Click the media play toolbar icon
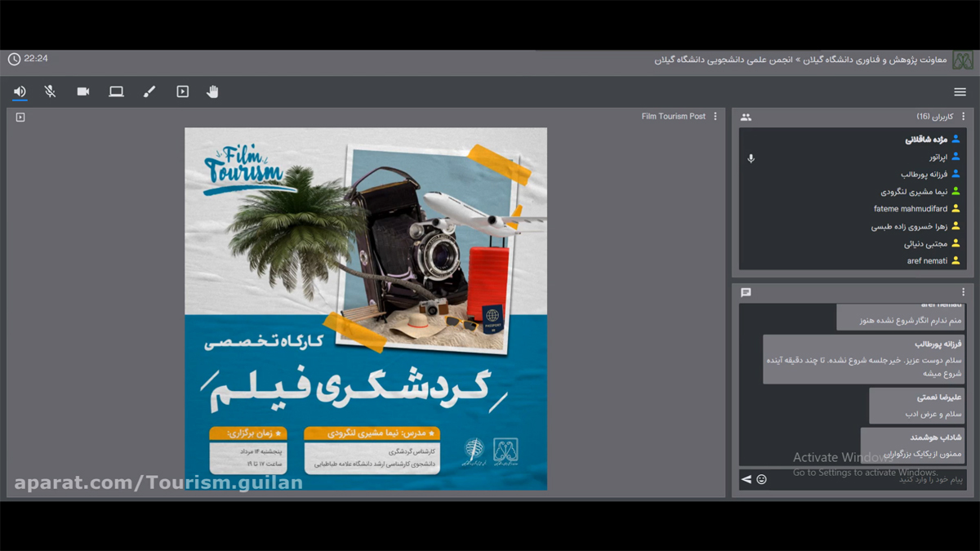Image resolution: width=980 pixels, height=551 pixels. pyautogui.click(x=182, y=91)
